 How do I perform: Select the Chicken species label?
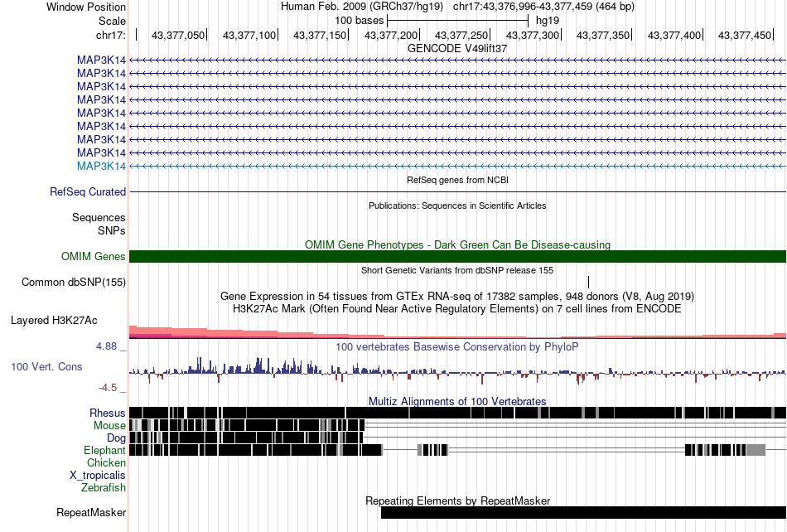(x=106, y=462)
